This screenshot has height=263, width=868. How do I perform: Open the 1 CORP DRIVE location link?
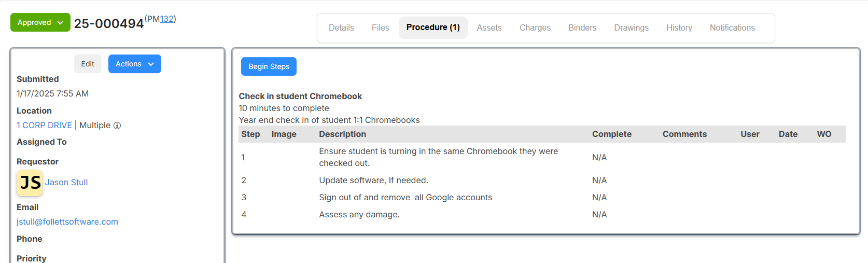coord(44,126)
